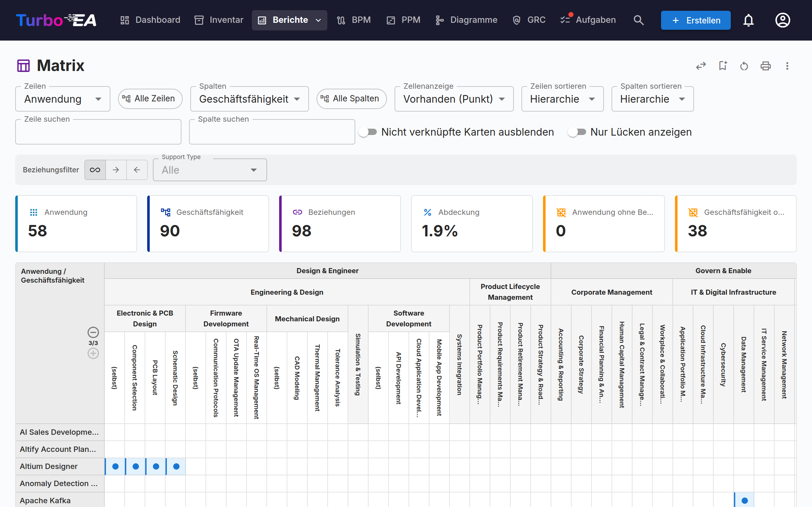Open the Berichte menu

click(x=289, y=20)
